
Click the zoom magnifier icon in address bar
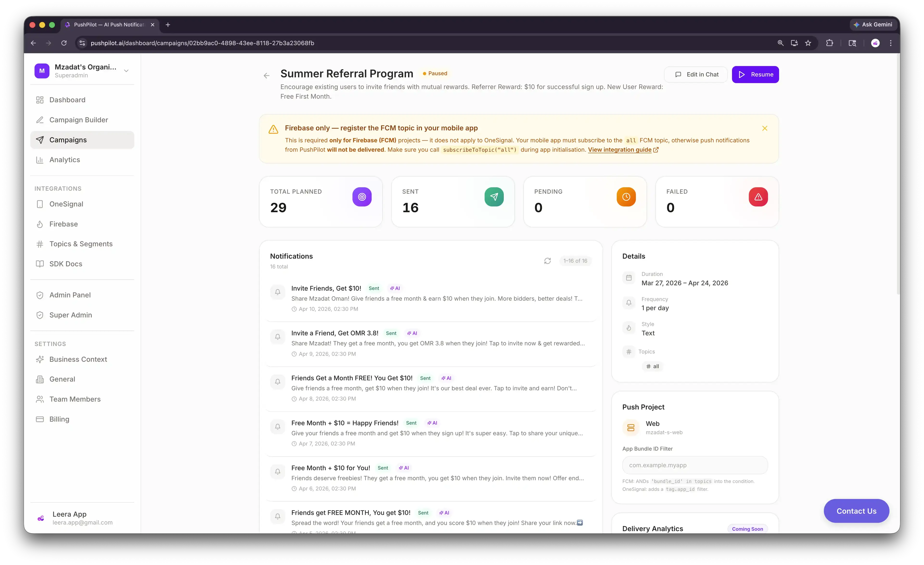click(x=780, y=43)
